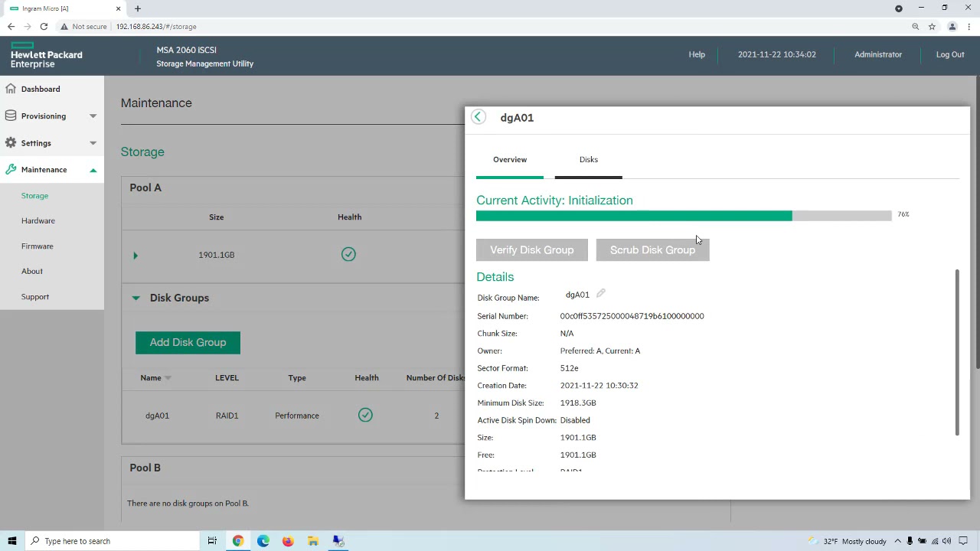This screenshot has height=551, width=980.
Task: Click the header date and time 2021-11-22 10:34:02
Action: [x=777, y=54]
